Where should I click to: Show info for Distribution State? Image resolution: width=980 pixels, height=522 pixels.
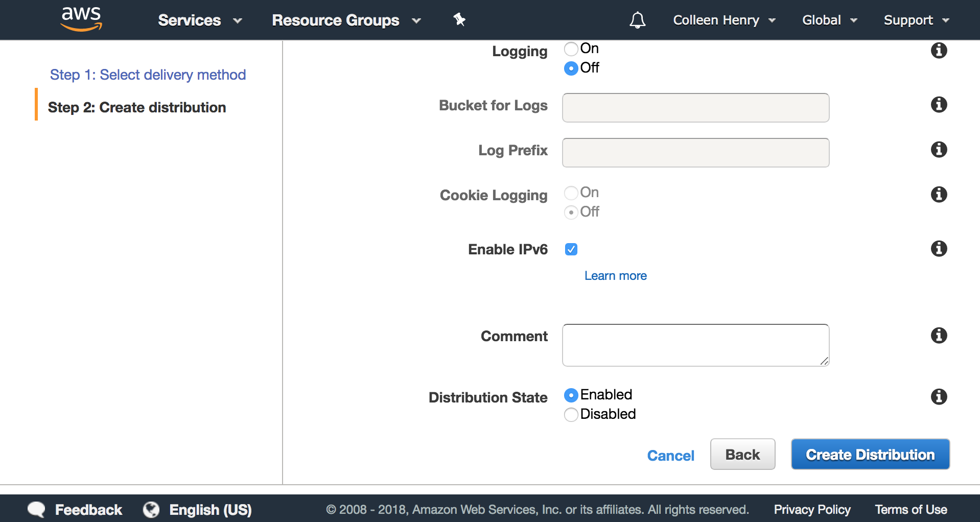[939, 397]
